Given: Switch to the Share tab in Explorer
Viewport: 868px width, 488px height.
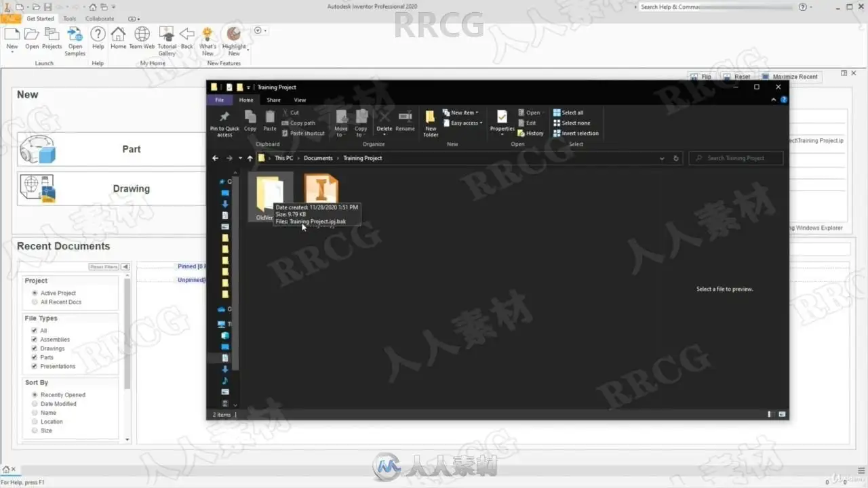Looking at the screenshot, I should 273,100.
